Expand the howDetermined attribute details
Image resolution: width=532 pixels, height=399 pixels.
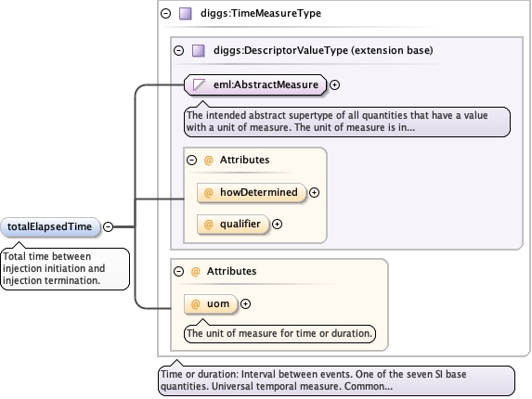pyautogui.click(x=314, y=193)
